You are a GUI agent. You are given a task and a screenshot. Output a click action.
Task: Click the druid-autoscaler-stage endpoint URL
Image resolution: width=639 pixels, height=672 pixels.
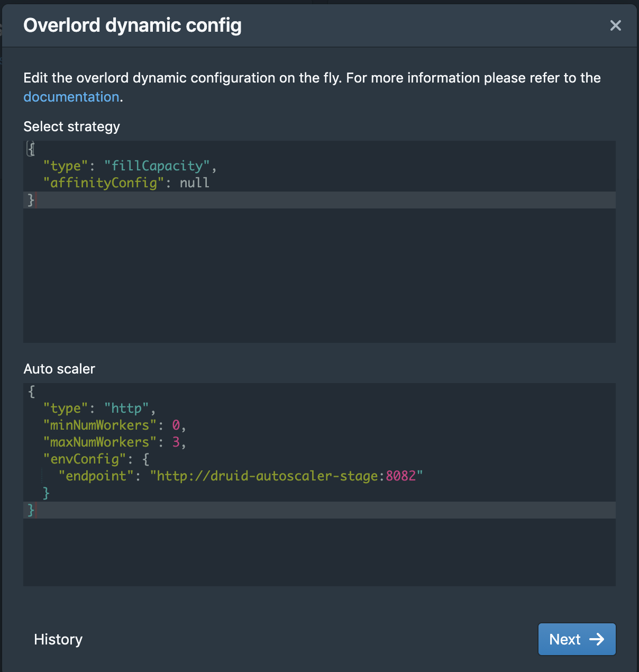[264, 476]
